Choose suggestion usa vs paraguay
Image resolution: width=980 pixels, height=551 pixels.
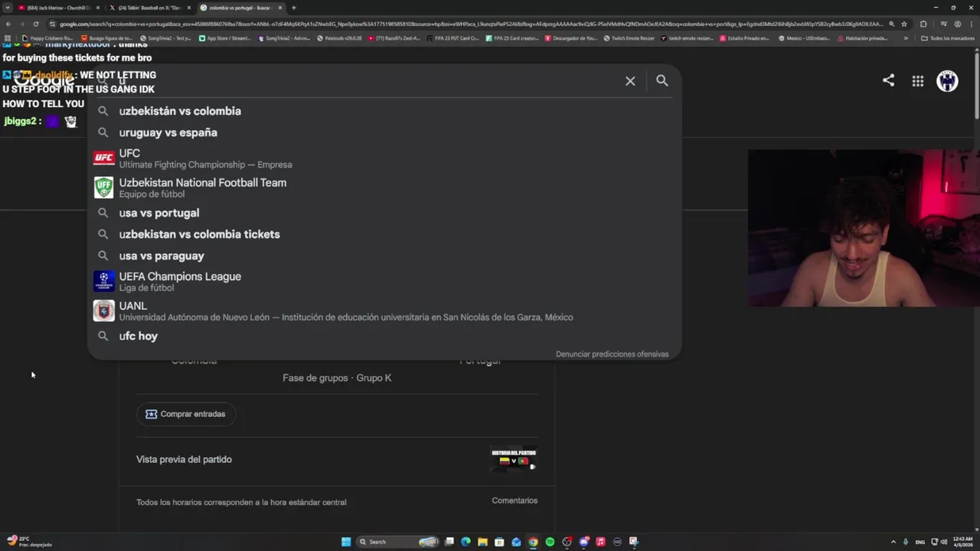pos(162,256)
